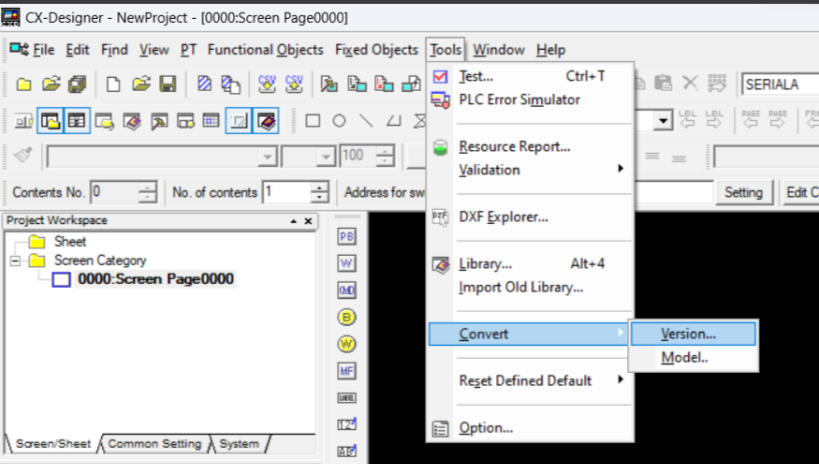
Task: Choose Import Old Library... entry
Action: 530,287
